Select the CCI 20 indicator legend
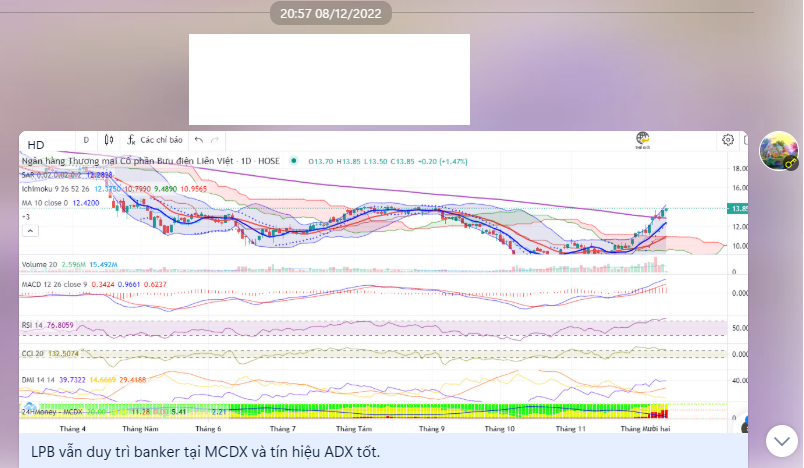The width and height of the screenshot is (804, 468). tap(50, 354)
